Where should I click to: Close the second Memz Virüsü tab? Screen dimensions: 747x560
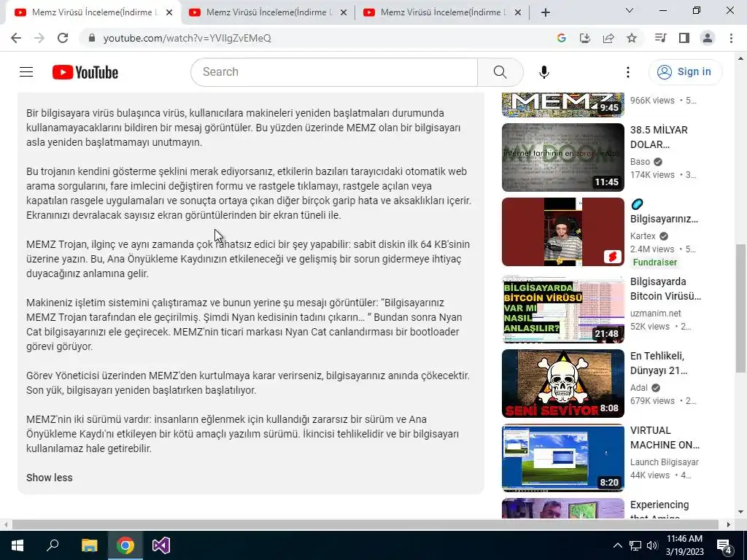[x=344, y=12]
